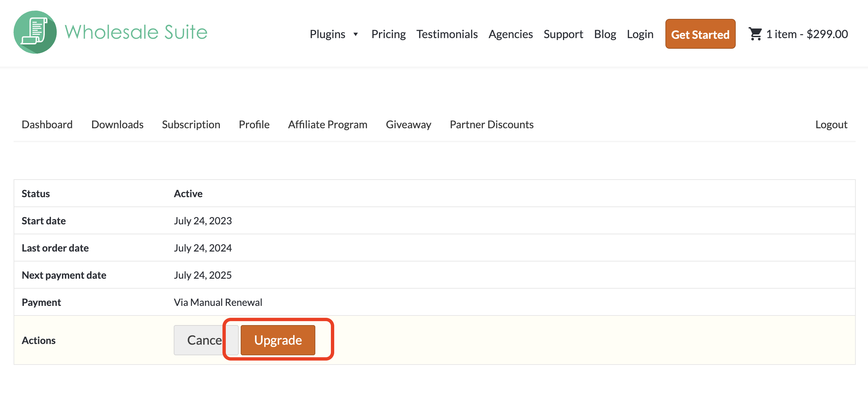Open the Downloads tab
Image resolution: width=868 pixels, height=399 pixels.
point(117,124)
